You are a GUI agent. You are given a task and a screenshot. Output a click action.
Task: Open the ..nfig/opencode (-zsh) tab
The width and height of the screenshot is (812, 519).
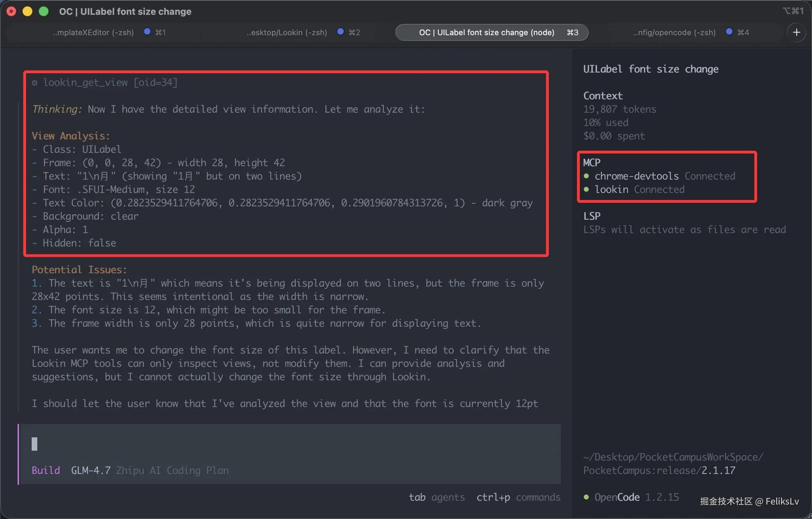coord(674,32)
